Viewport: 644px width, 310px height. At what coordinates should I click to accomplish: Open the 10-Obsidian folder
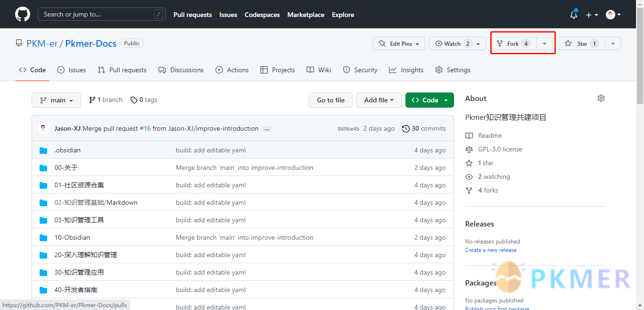(x=72, y=237)
